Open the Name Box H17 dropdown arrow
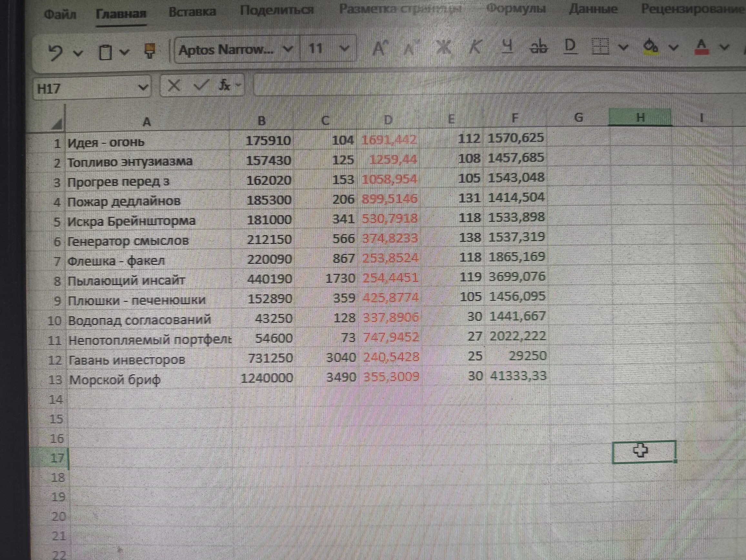This screenshot has width=746, height=560. [x=143, y=88]
